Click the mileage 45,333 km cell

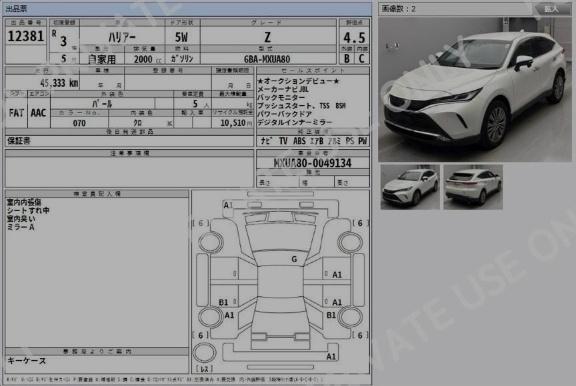[42, 83]
